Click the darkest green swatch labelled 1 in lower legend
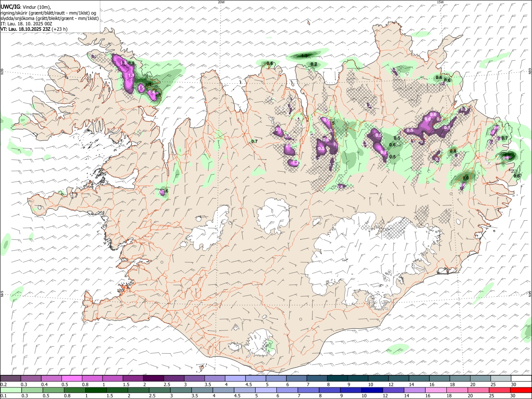This screenshot has width=532, height=399. pyautogui.click(x=96, y=390)
